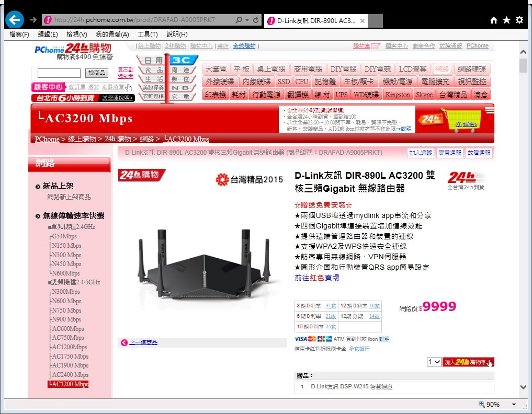Click the 台北市6小時到貨 banner
532x414 pixels.
[83, 98]
